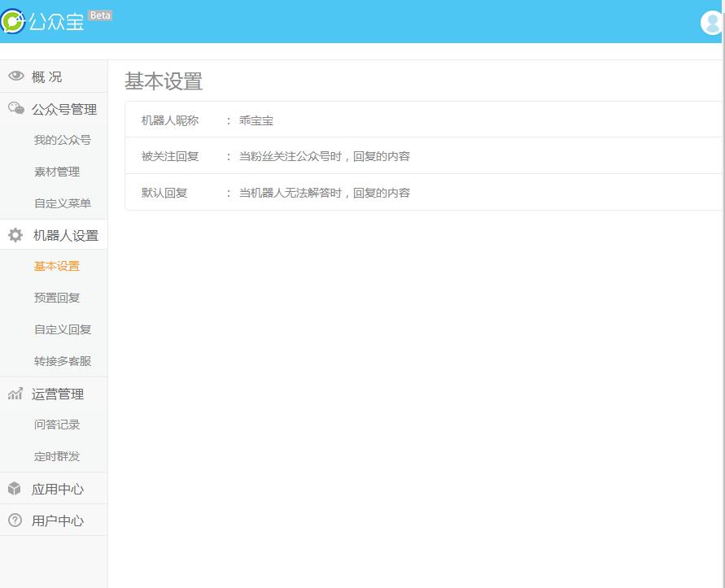Click the chart icon beside 运营管理
Screen dimensions: 725x588
pyautogui.click(x=16, y=394)
